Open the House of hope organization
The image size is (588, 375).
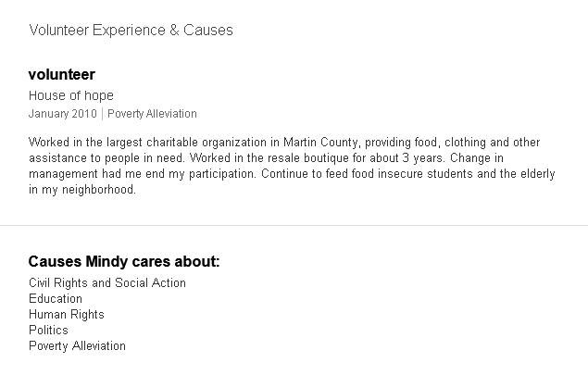click(x=70, y=95)
